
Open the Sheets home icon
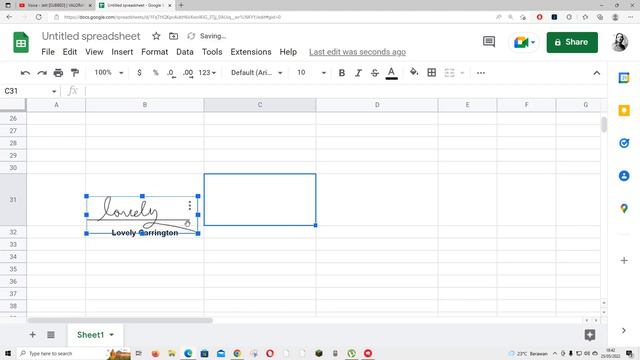point(21,42)
